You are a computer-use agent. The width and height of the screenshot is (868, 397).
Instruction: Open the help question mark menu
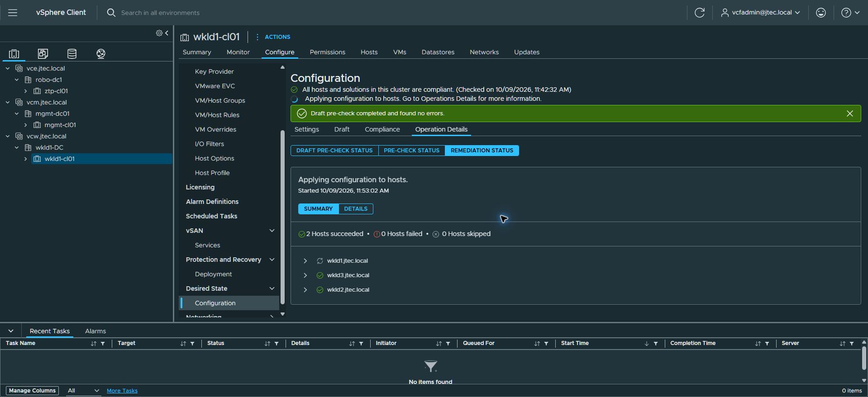click(850, 13)
